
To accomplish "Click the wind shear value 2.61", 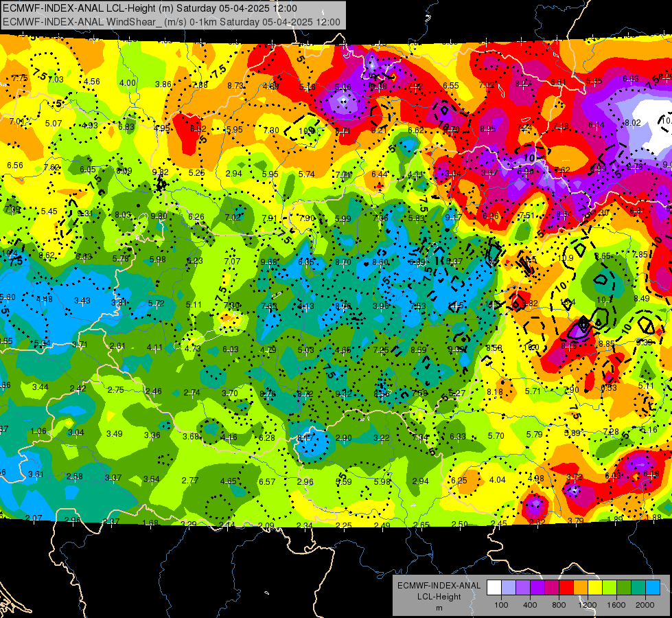I will (117, 345).
